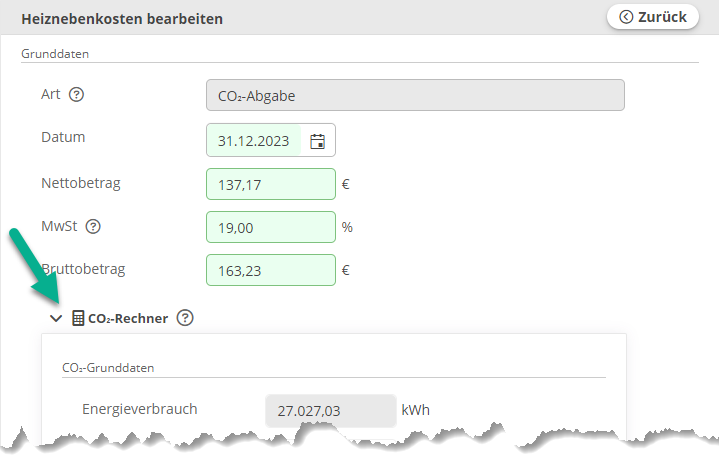Screen dimensions: 719x455
Task: Open the calendar picker for Datum
Action: [x=317, y=141]
